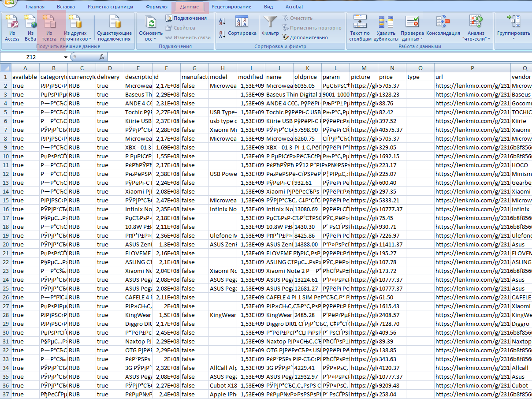Switch to the Формулы ribbon tab
Screen dimensions: 532x399
pyautogui.click(x=156, y=7)
